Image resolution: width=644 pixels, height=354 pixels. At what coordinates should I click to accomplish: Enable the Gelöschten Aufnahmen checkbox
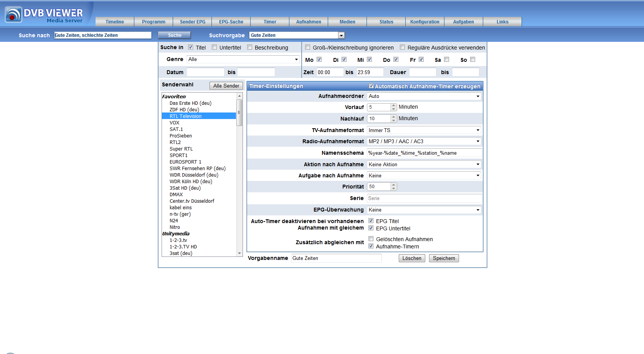coord(371,239)
